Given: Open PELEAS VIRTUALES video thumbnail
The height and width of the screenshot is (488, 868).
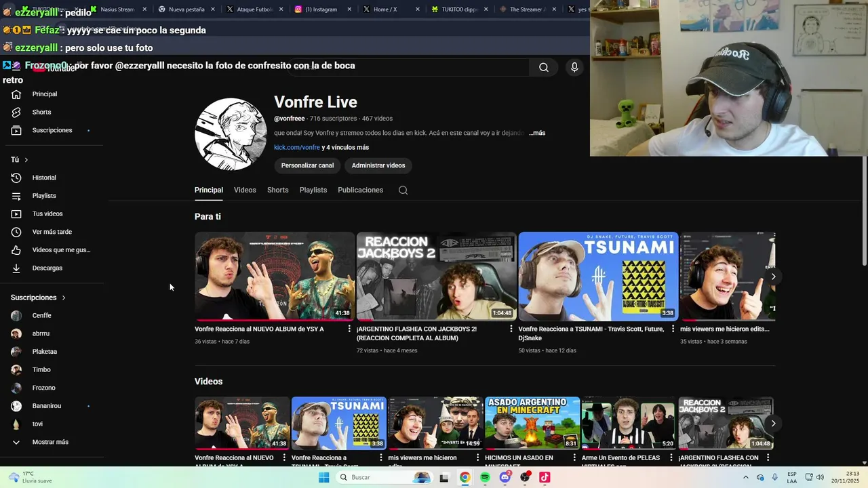Looking at the screenshot, I should click(x=629, y=423).
